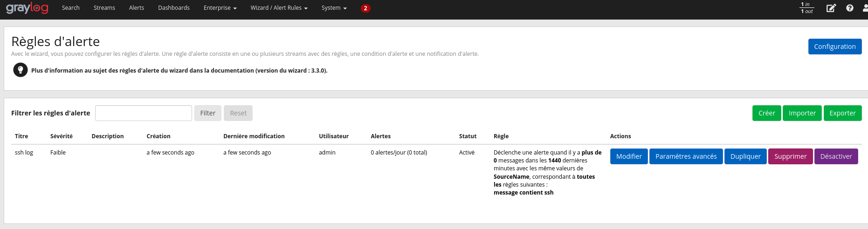
Task: Expand the Wizard / Alert Rules menu
Action: (x=279, y=8)
